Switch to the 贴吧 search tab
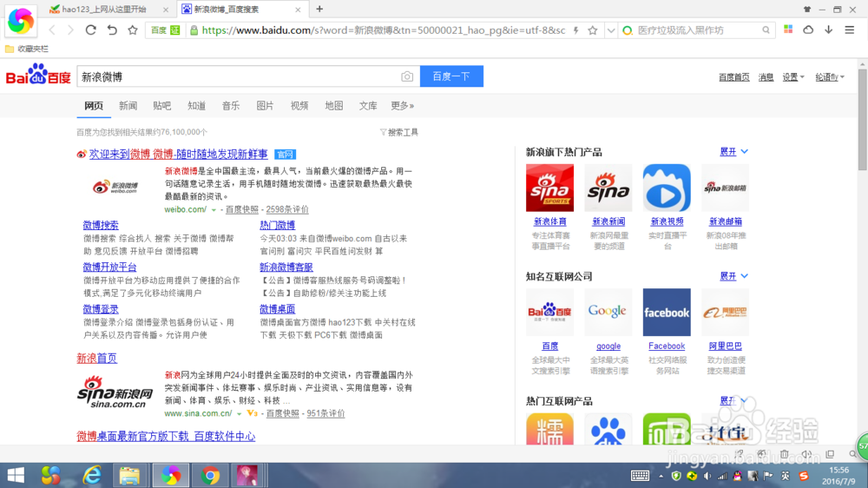Screen dimensions: 868x488 tap(162, 106)
